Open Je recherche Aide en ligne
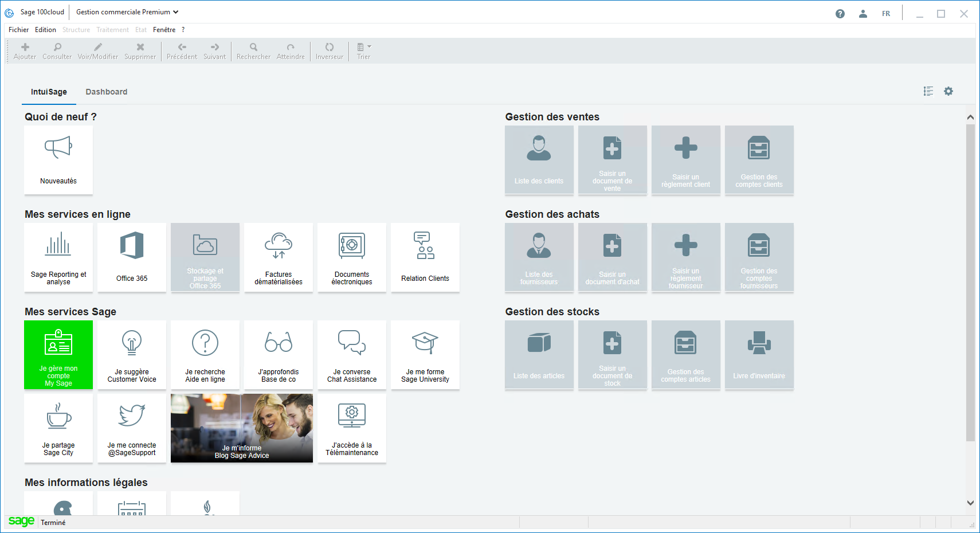Viewport: 980px width, 533px height. 205,355
